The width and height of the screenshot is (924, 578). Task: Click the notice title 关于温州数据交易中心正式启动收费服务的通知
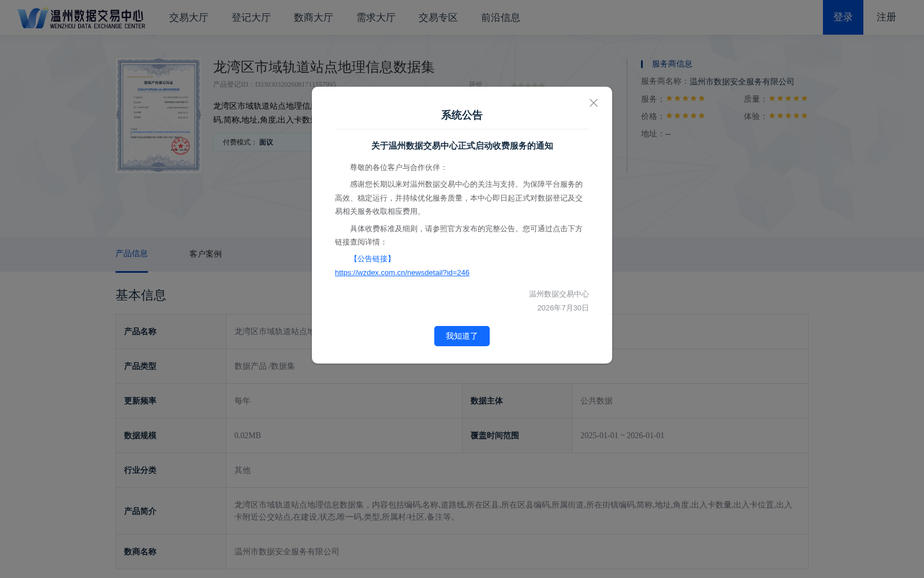click(462, 146)
